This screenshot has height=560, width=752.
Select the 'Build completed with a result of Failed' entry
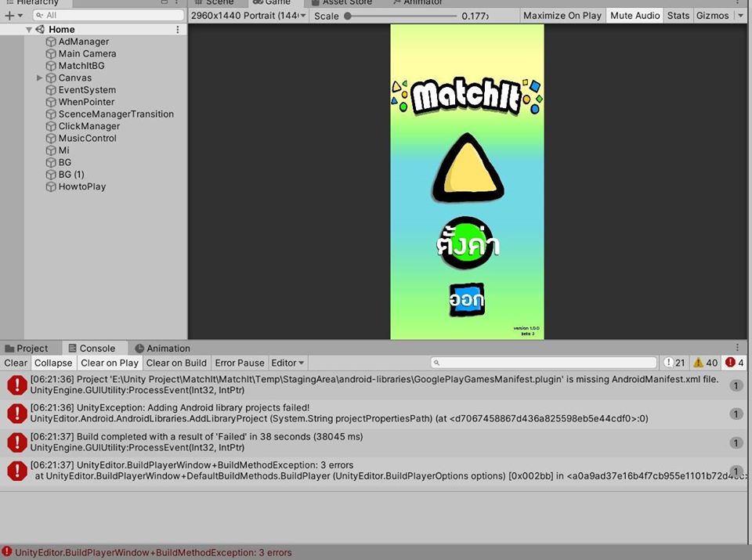tap(374, 442)
